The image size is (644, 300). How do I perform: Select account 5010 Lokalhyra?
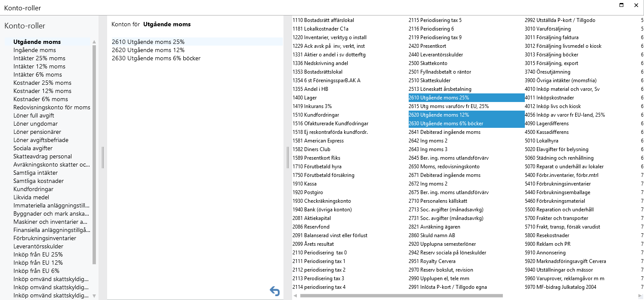541,141
